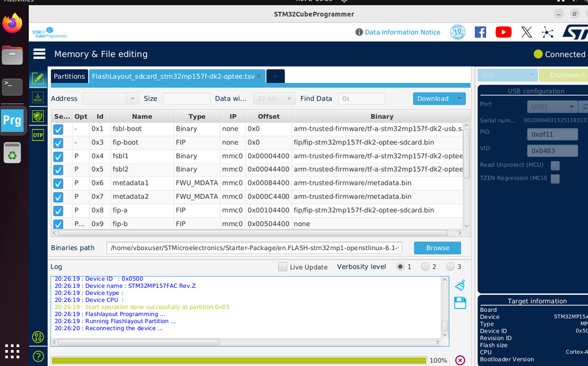Open the help question mark icon
The width and height of the screenshot is (588, 366).
[38, 356]
